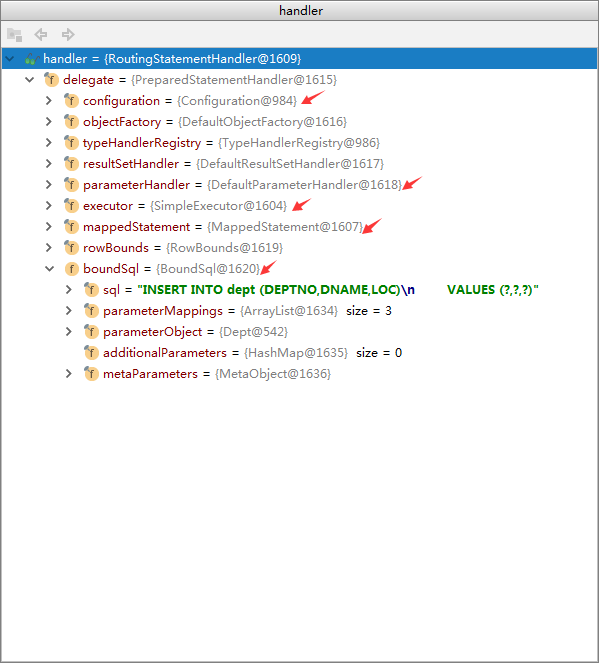
Task: Click the field icon beside sql
Action: tap(91, 290)
